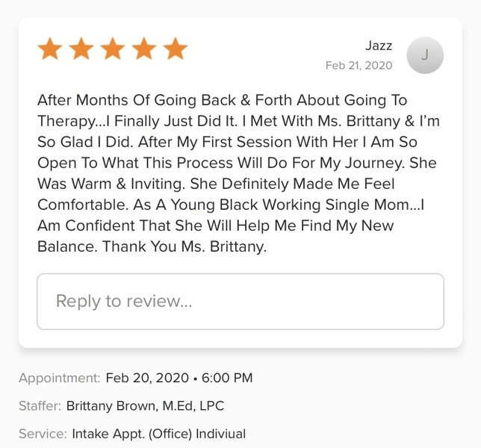
Task: Click the second orange rating star
Action: 81,49
